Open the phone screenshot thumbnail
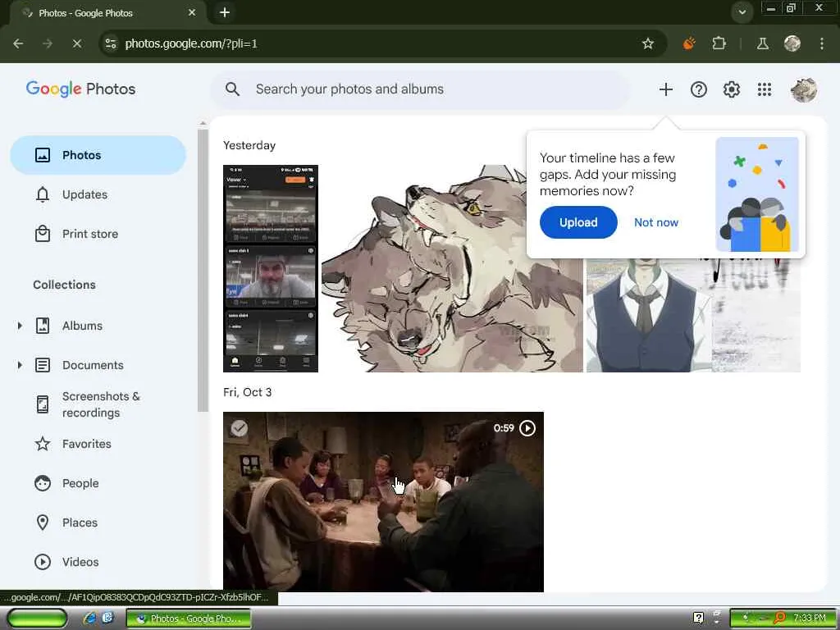Viewport: 840px width, 630px height. [x=271, y=268]
